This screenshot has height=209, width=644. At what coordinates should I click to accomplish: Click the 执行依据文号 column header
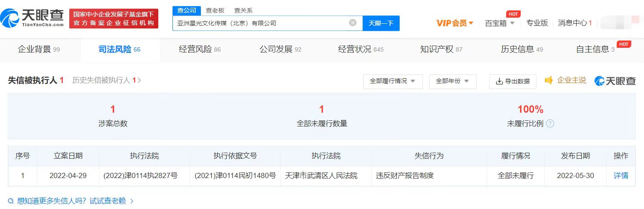click(x=235, y=156)
